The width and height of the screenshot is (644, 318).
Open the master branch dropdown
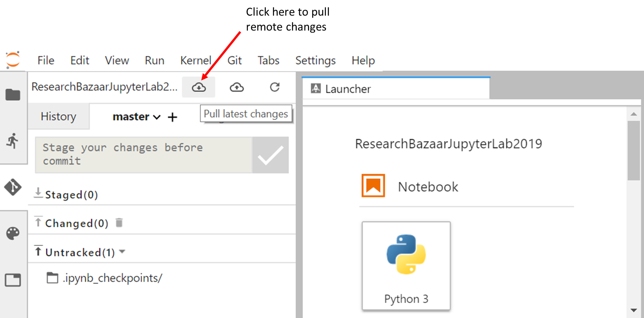(x=137, y=117)
